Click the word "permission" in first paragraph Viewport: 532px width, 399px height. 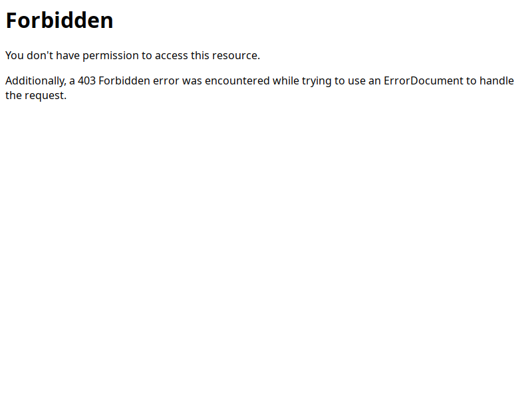coord(110,56)
